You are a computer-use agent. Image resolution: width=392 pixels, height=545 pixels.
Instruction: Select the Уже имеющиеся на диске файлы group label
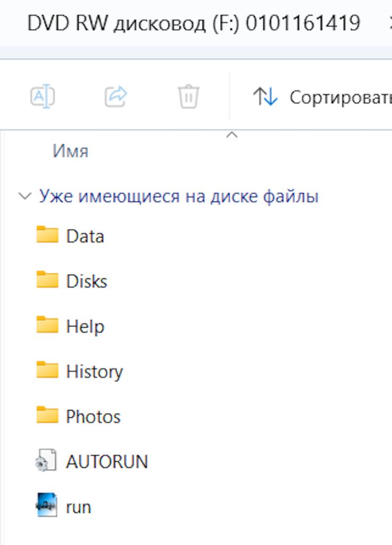179,196
